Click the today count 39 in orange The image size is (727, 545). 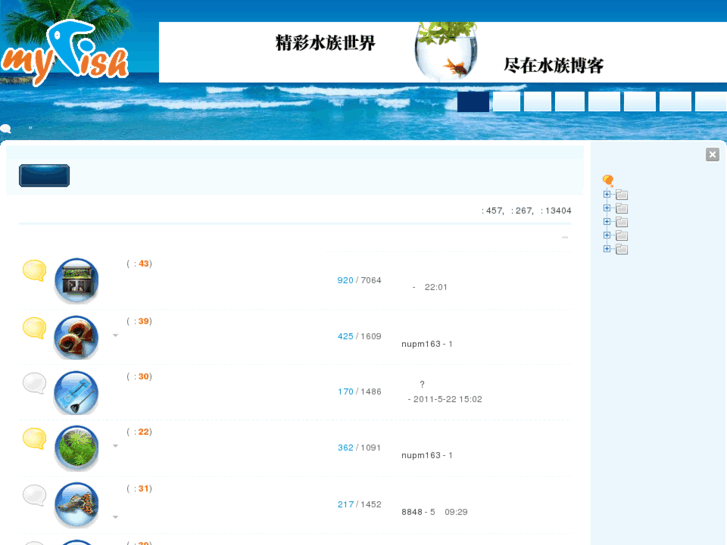point(144,321)
